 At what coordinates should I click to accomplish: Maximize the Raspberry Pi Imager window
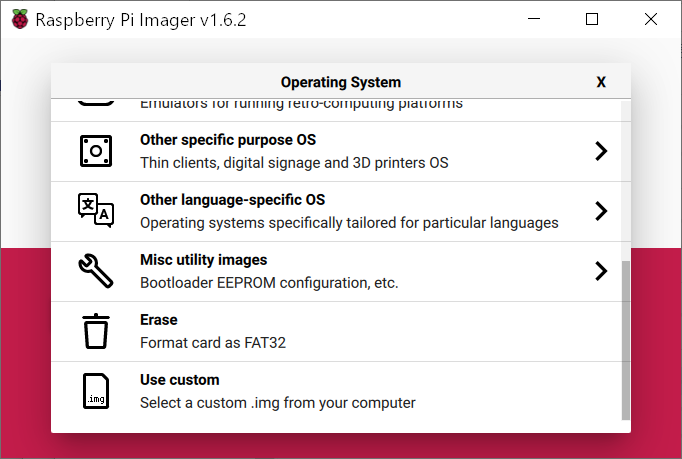(592, 19)
